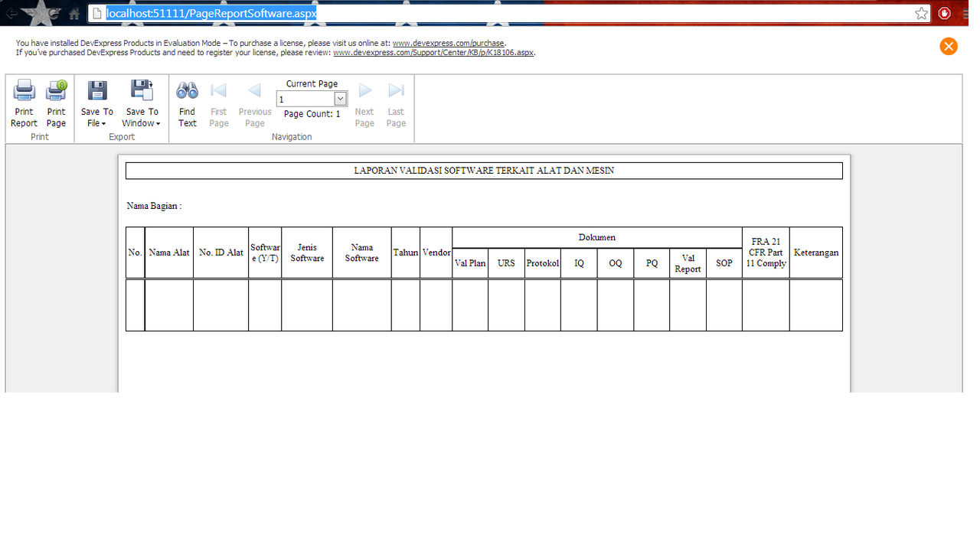Image resolution: width=980 pixels, height=551 pixels.
Task: Go to Previous Page arrow
Action: click(254, 91)
